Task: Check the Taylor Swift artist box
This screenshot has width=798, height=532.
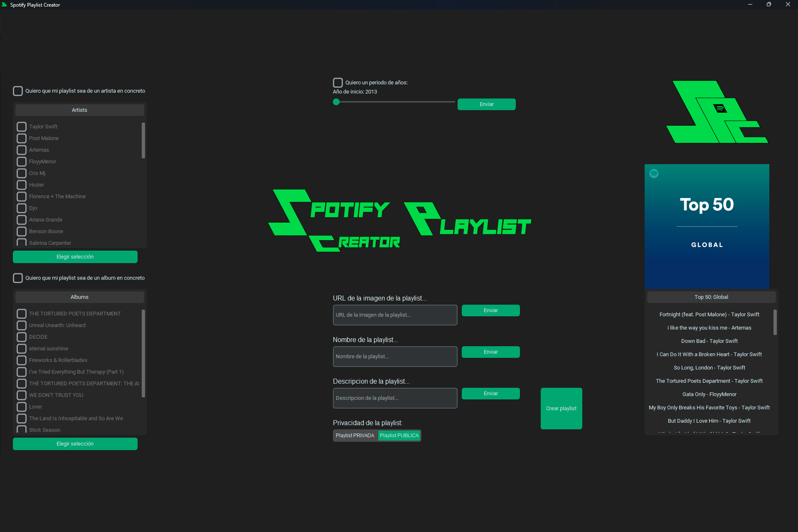Action: click(x=22, y=127)
